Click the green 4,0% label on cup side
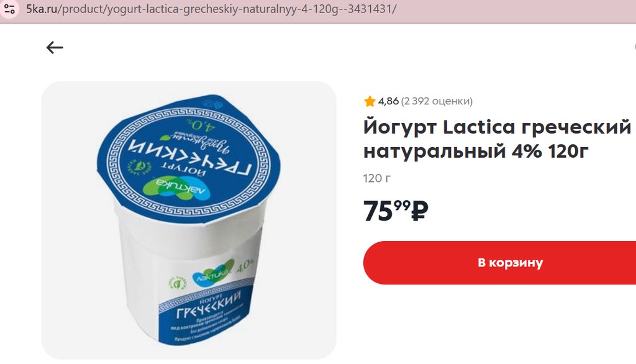This screenshot has width=636, height=364. pyautogui.click(x=245, y=266)
